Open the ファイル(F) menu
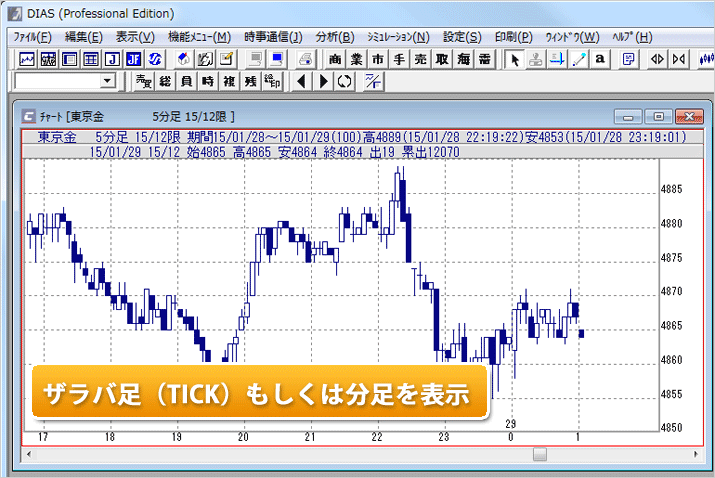The height and width of the screenshot is (478, 715). (x=33, y=37)
